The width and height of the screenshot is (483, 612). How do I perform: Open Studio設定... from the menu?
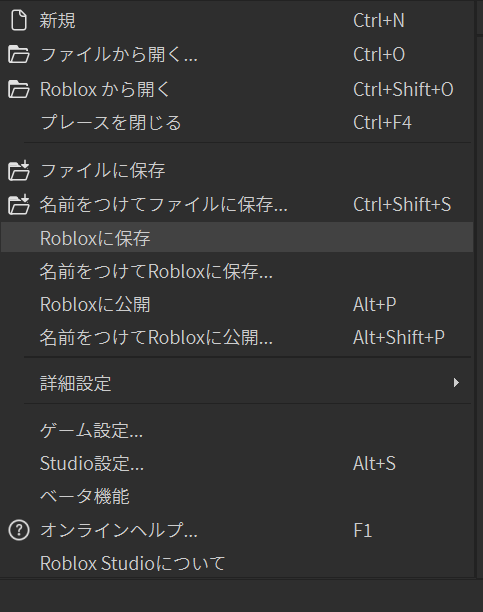[x=237, y=464]
